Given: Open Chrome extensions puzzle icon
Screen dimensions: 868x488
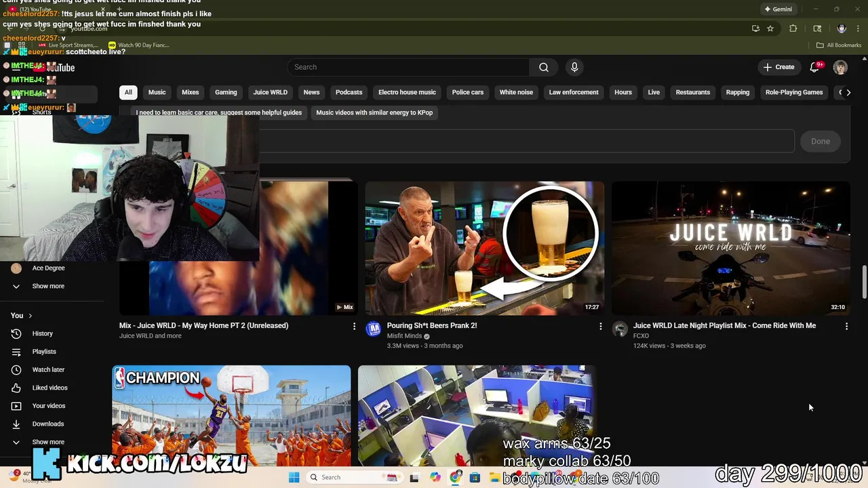Looking at the screenshot, I should coord(793,28).
